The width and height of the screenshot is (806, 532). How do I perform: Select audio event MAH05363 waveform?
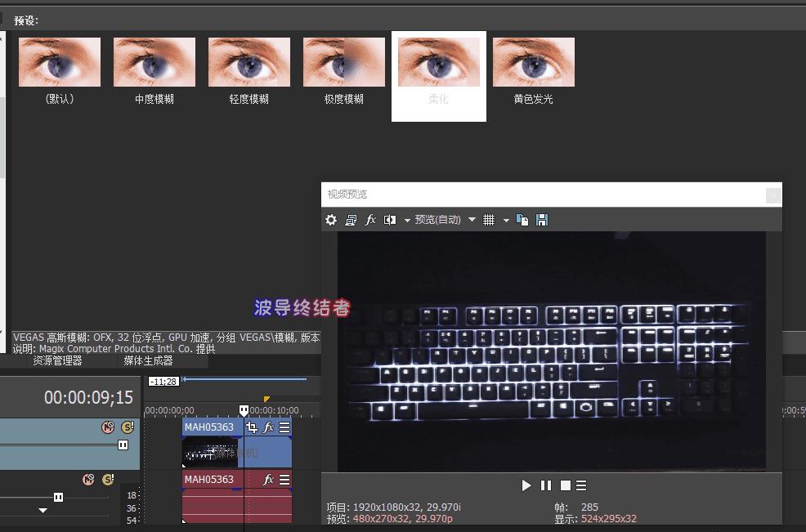tap(237, 505)
